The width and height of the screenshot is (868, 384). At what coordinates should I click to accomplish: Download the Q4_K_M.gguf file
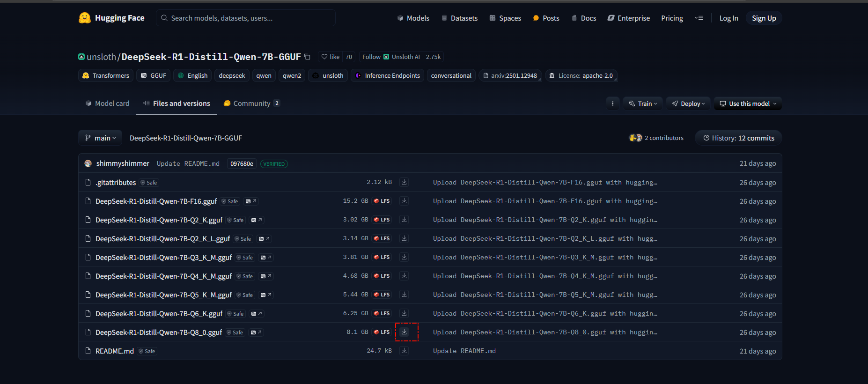(x=404, y=276)
